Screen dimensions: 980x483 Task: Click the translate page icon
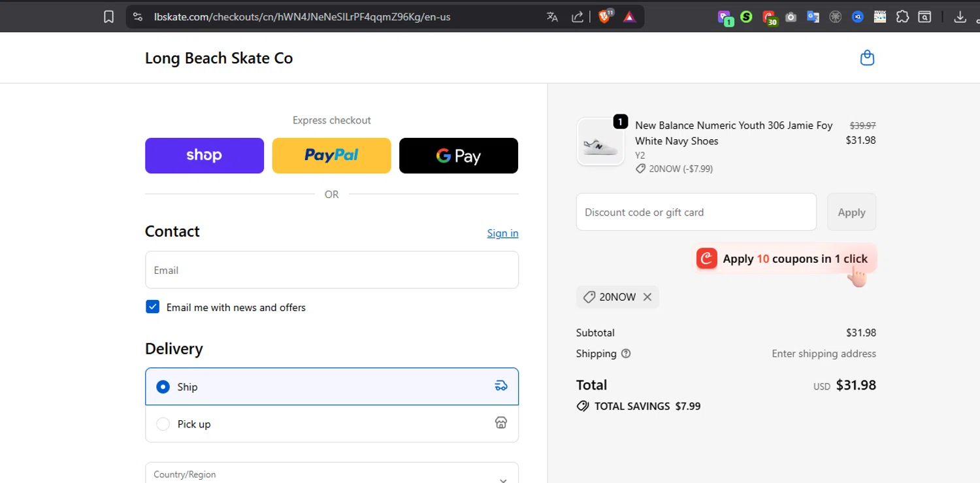pos(552,17)
